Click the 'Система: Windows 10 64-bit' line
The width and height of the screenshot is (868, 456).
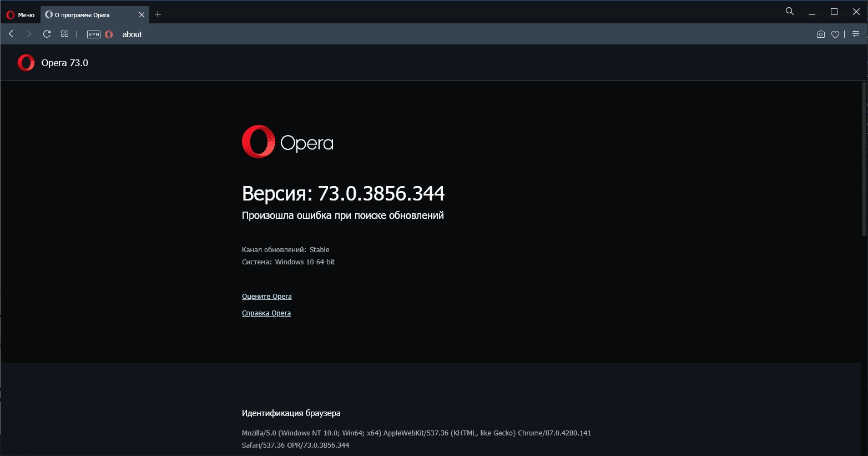(289, 262)
